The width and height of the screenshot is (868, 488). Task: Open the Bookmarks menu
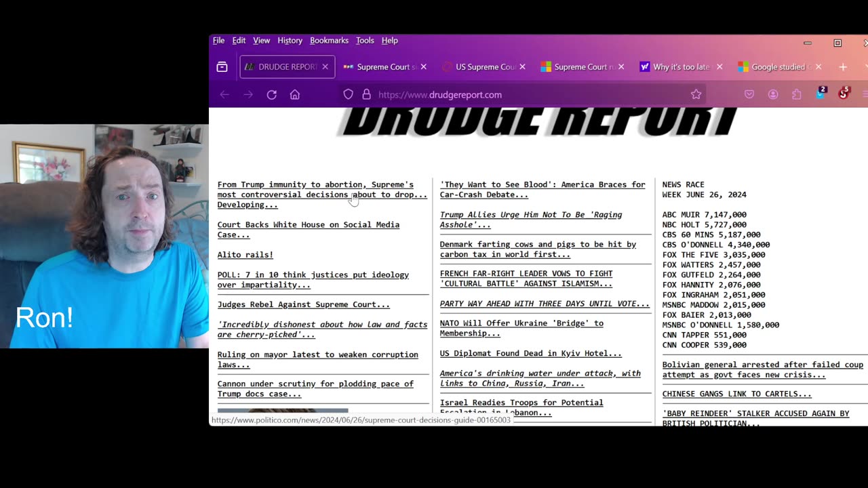[329, 41]
